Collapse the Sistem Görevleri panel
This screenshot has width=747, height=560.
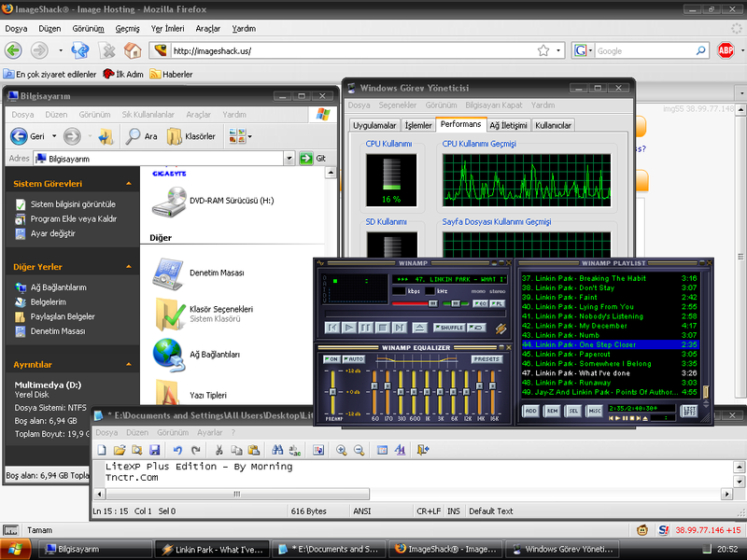(x=129, y=184)
